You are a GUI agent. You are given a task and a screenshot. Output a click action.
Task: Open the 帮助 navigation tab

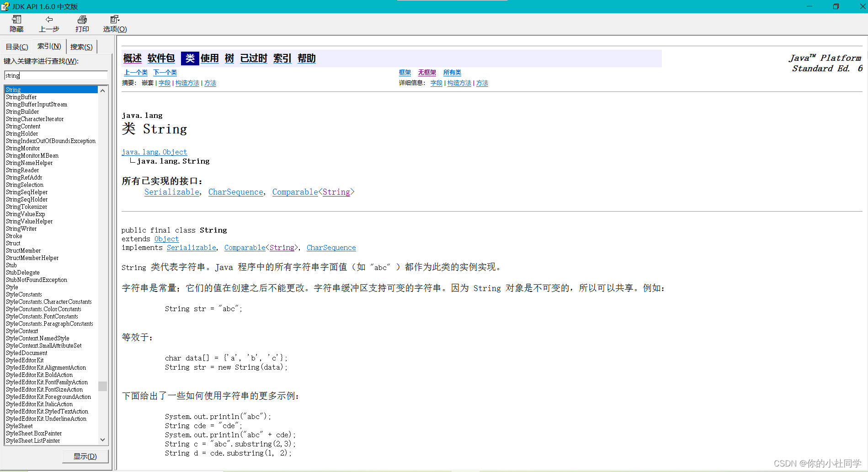306,58
